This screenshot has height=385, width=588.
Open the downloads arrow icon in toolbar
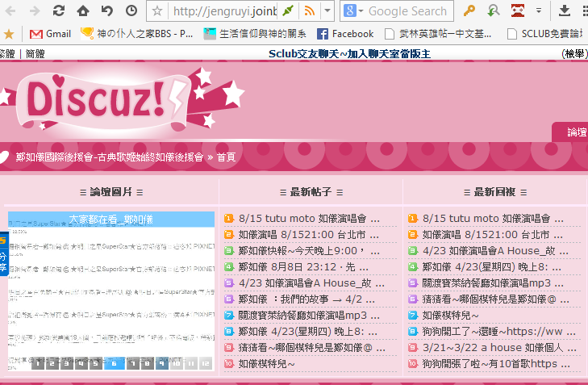pos(565,11)
